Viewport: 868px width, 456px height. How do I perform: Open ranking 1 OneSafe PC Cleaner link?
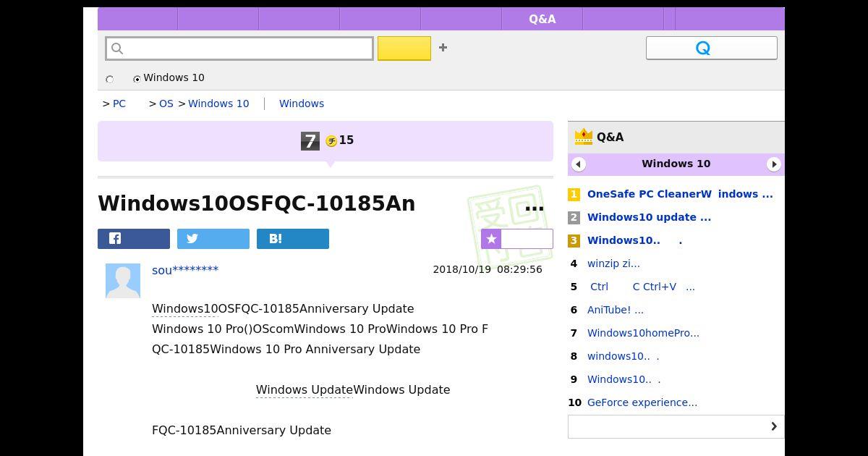coord(680,194)
